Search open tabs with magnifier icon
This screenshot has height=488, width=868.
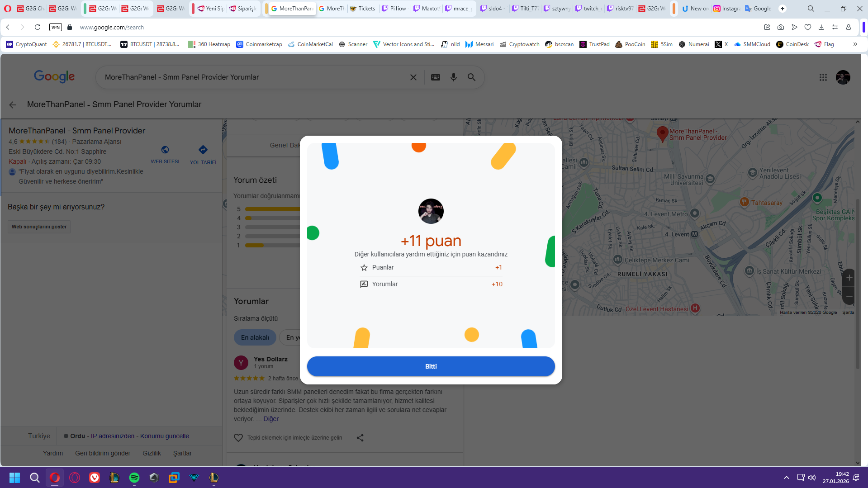(x=811, y=9)
